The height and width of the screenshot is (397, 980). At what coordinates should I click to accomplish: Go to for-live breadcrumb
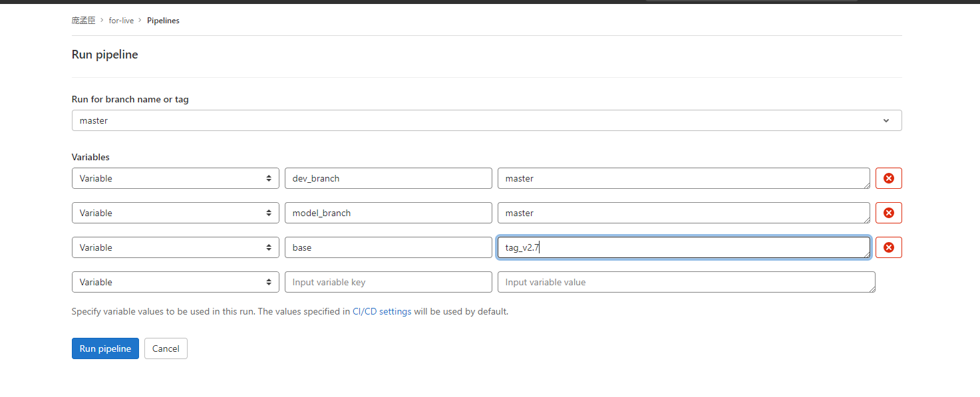click(121, 21)
